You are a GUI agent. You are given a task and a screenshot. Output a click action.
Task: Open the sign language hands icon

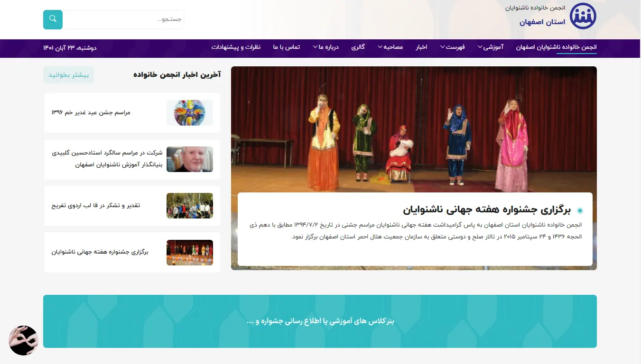[x=23, y=340]
